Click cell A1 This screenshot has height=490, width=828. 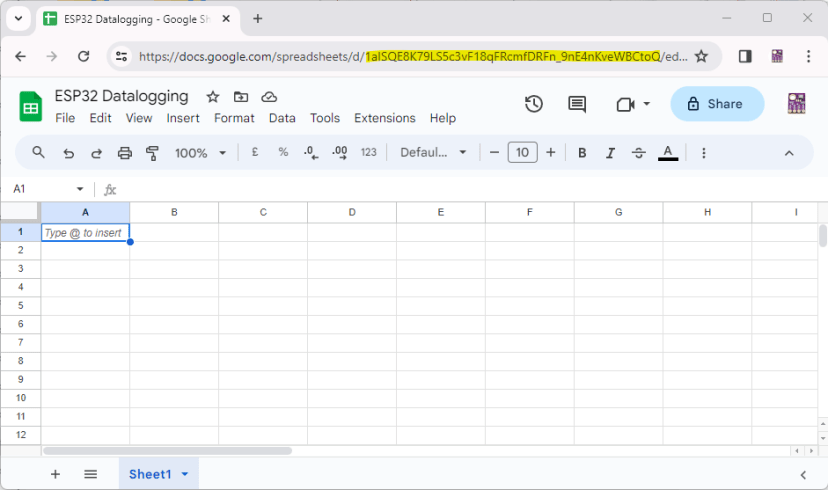tap(86, 232)
